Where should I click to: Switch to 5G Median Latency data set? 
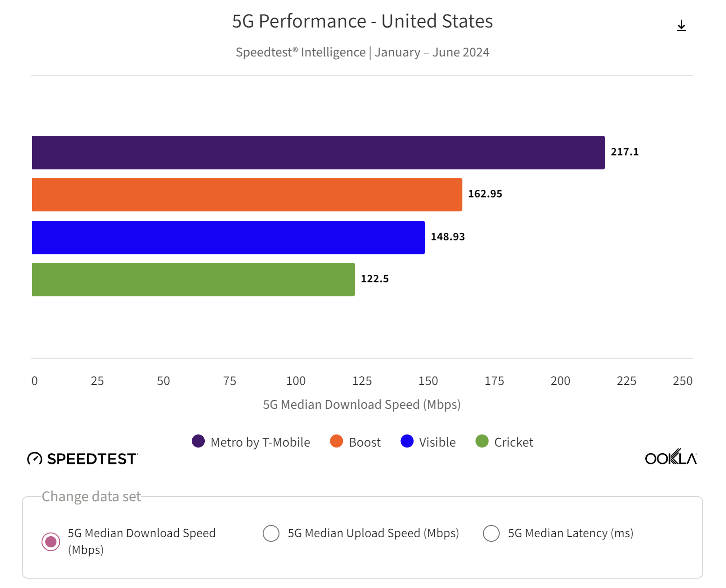491,533
